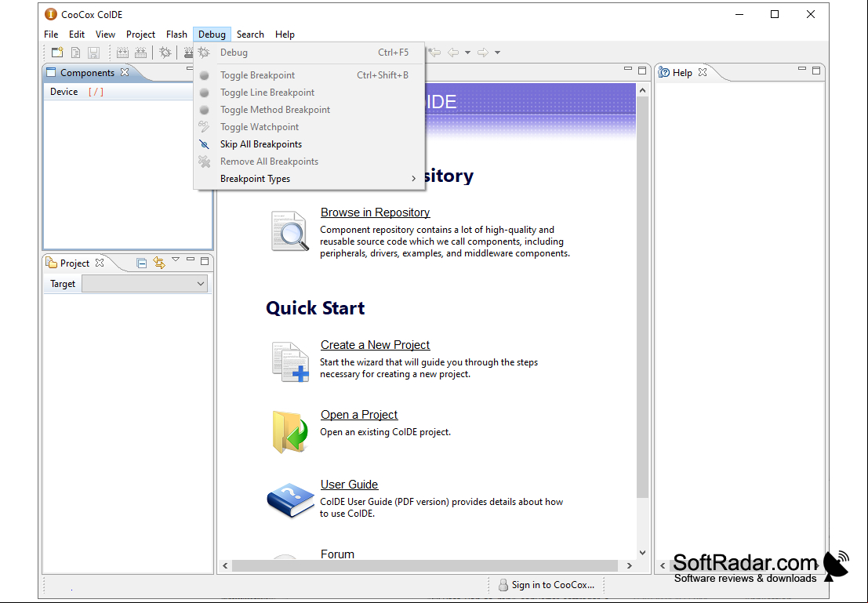868x603 pixels.
Task: Select the Project tab
Action: [x=74, y=263]
